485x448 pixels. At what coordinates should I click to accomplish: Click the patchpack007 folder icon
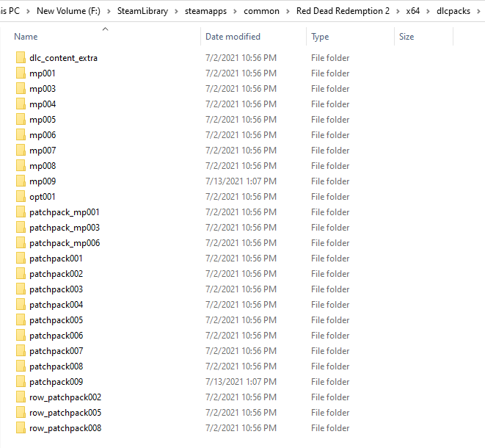point(21,351)
